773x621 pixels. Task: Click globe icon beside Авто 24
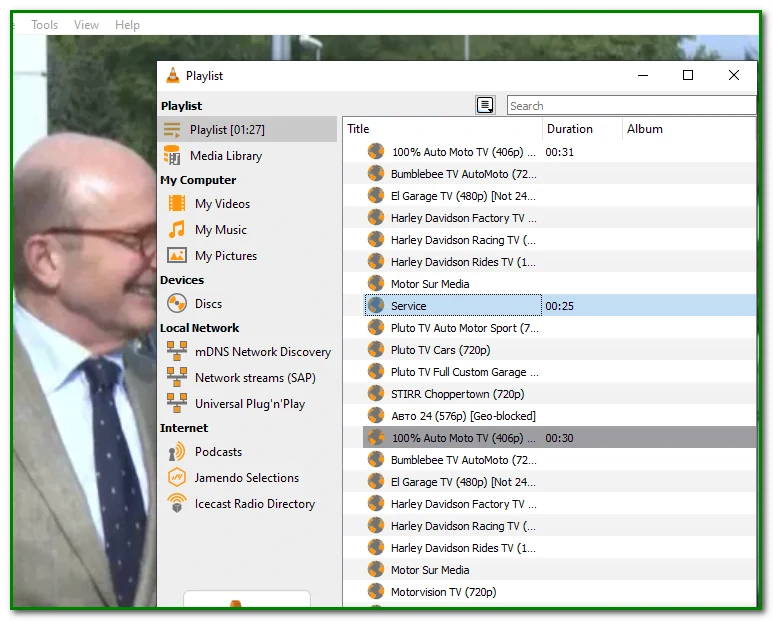[x=376, y=416]
